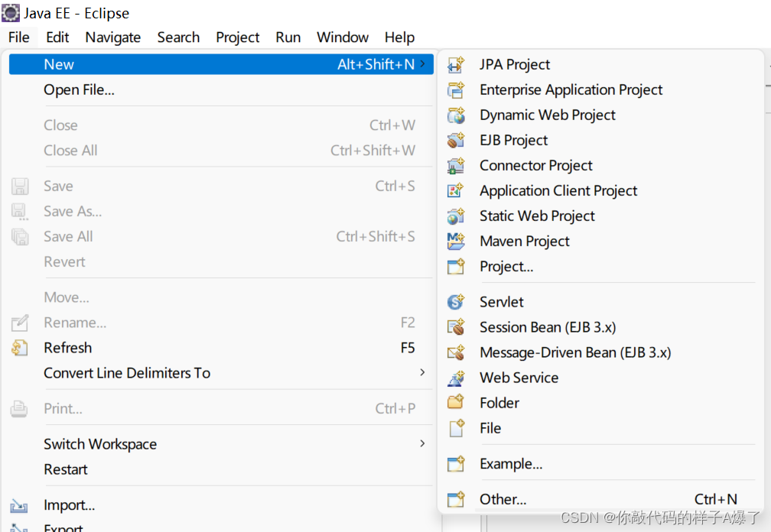Click the JPA Project icon
This screenshot has height=532, width=771.
coord(456,64)
